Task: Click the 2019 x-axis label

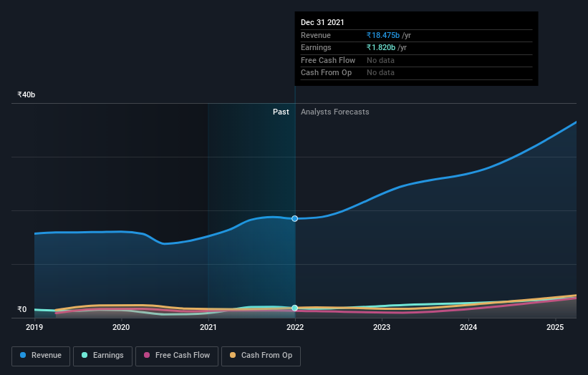Action: pyautogui.click(x=34, y=327)
